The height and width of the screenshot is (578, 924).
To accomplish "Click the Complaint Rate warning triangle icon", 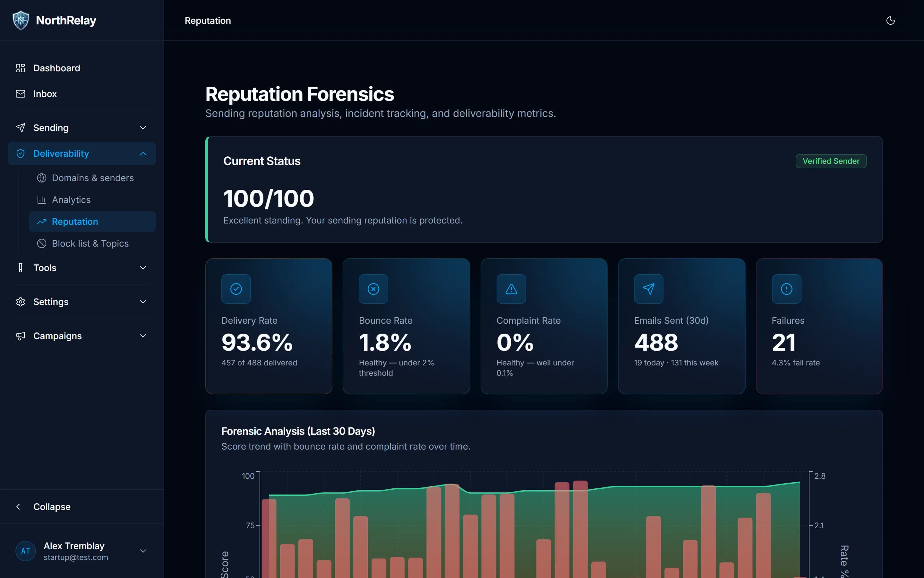I will pyautogui.click(x=511, y=289).
